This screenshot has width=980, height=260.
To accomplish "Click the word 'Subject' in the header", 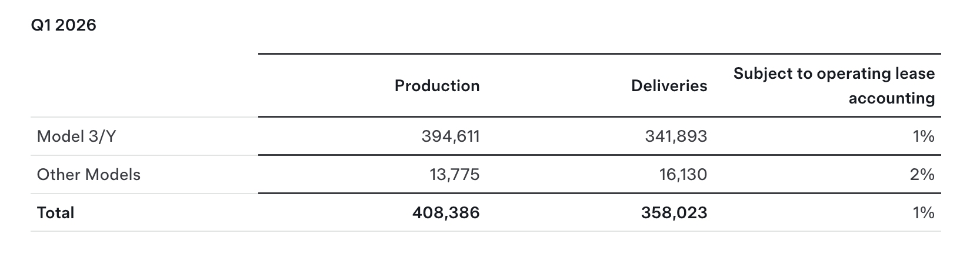I will pyautogui.click(x=762, y=74).
